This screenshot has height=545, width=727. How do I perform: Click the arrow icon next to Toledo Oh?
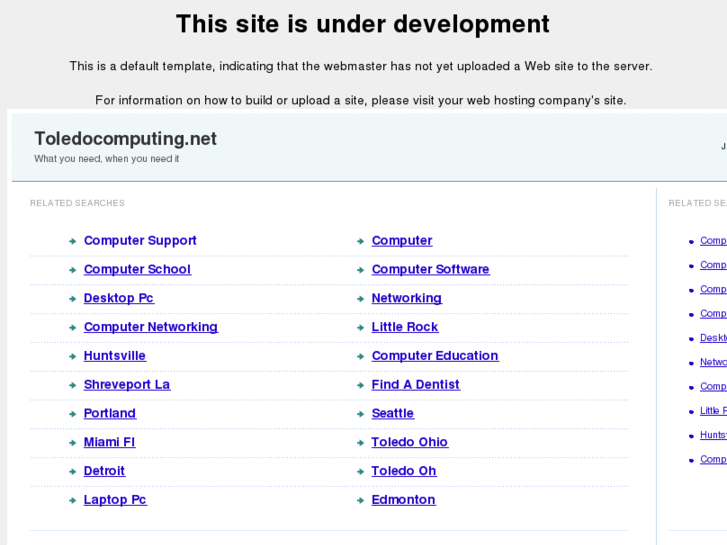pyautogui.click(x=360, y=471)
